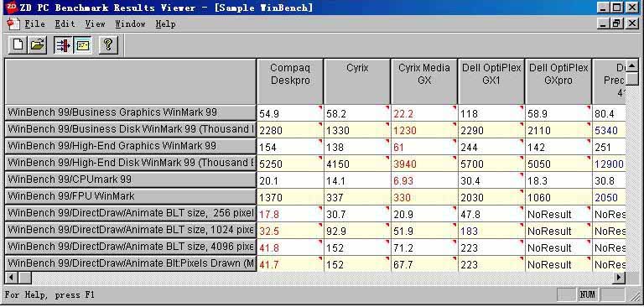Click the horizontal scrollbar left arrow
Image resolution: width=644 pixels, height=307 pixels.
11,278
